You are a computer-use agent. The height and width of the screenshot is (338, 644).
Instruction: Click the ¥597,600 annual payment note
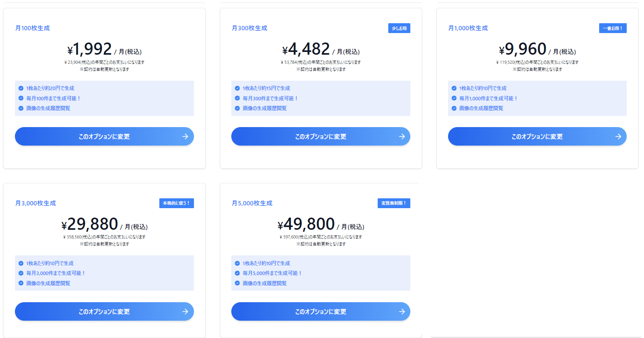(321, 237)
